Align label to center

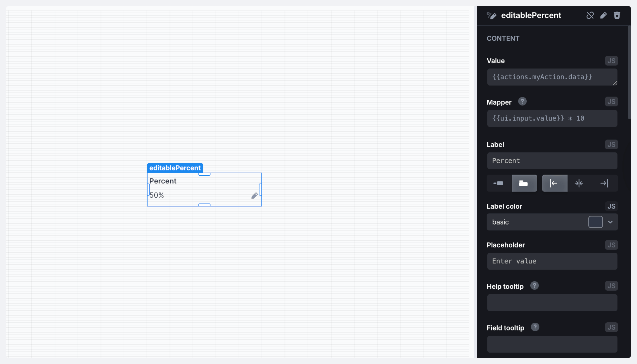[579, 183]
